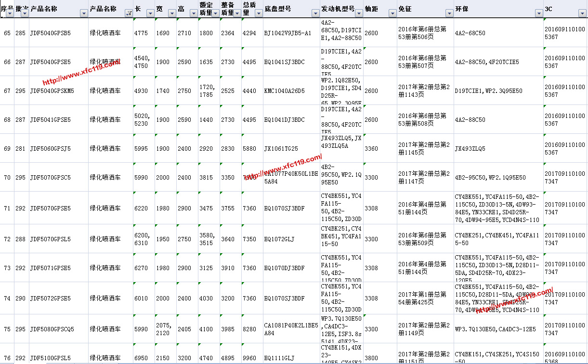Open the active filter button on 产品名称 column
This screenshot has width=588, height=364.
[129, 13]
